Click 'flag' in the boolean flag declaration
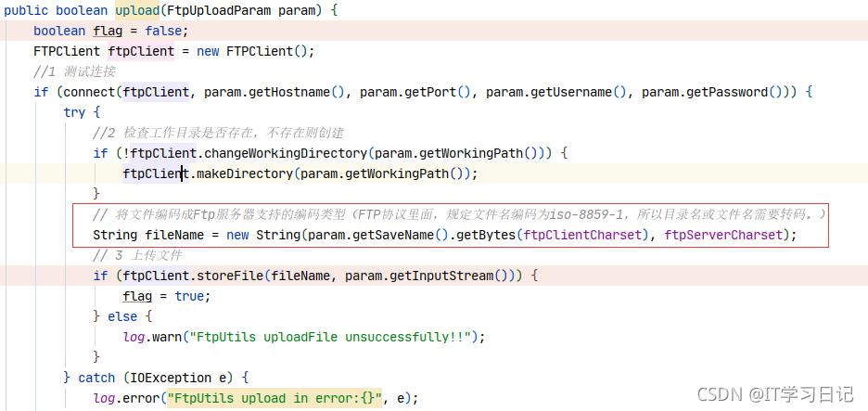The height and width of the screenshot is (411, 868). pyautogui.click(x=108, y=31)
